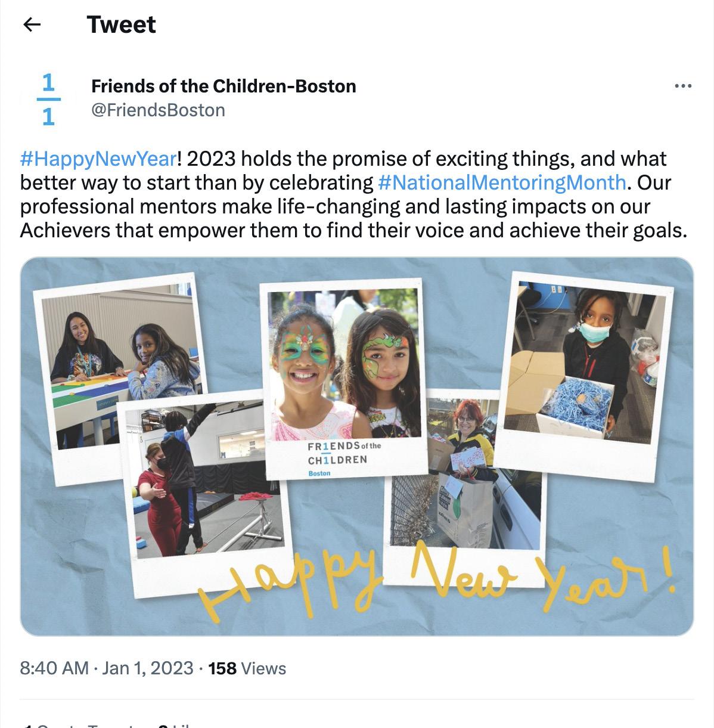Open the #NationalMentoringMonth hashtag
Viewport: 714px width, 728px height.
click(502, 182)
